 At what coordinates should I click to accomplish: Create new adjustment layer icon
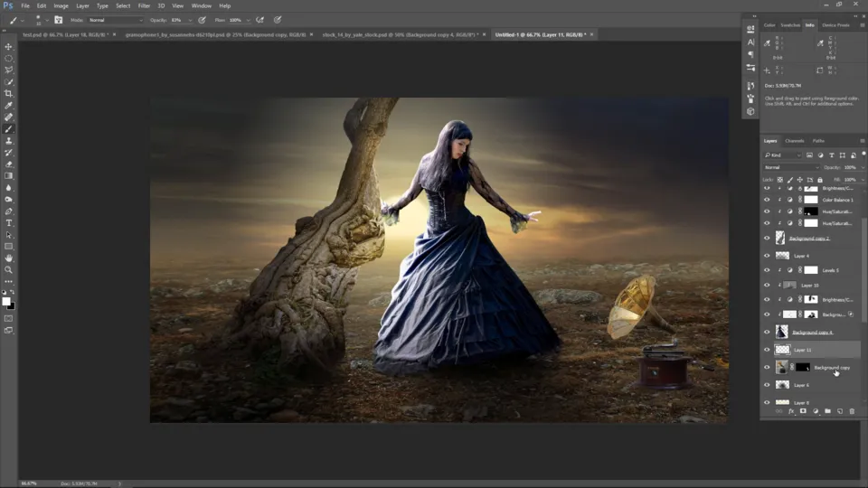(816, 411)
